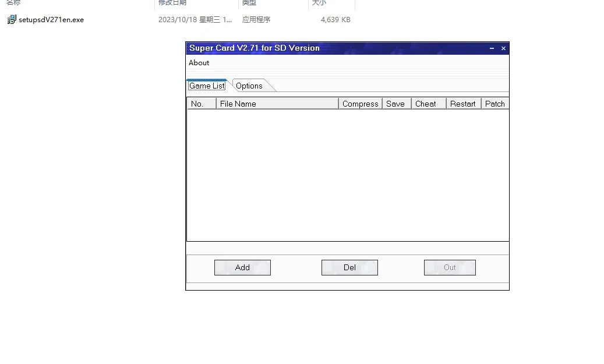
Task: Select the setupsdV271en.exe installer icon
Action: point(12,19)
